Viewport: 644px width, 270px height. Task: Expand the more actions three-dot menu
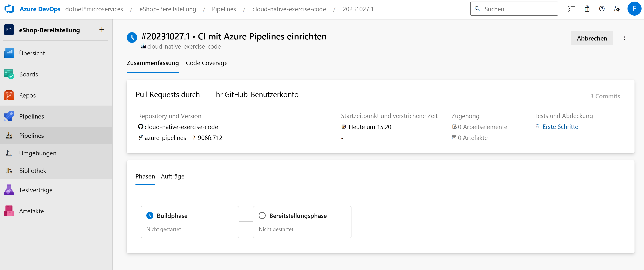pos(624,38)
